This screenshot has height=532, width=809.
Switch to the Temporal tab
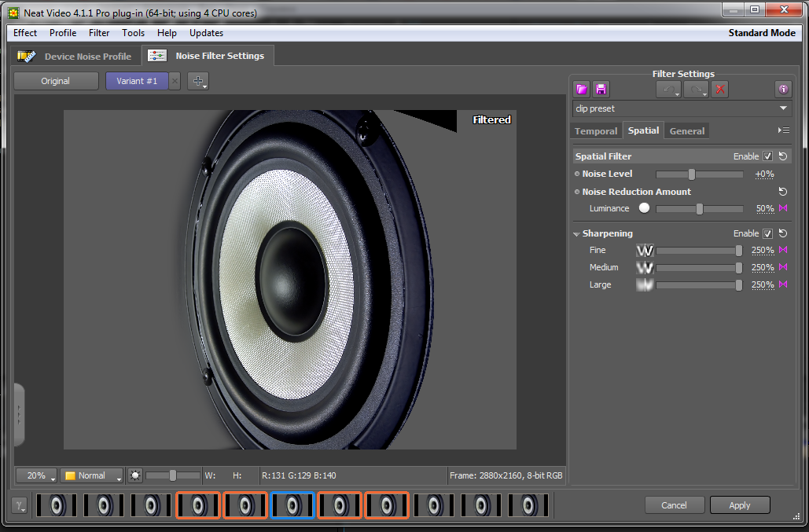[596, 131]
